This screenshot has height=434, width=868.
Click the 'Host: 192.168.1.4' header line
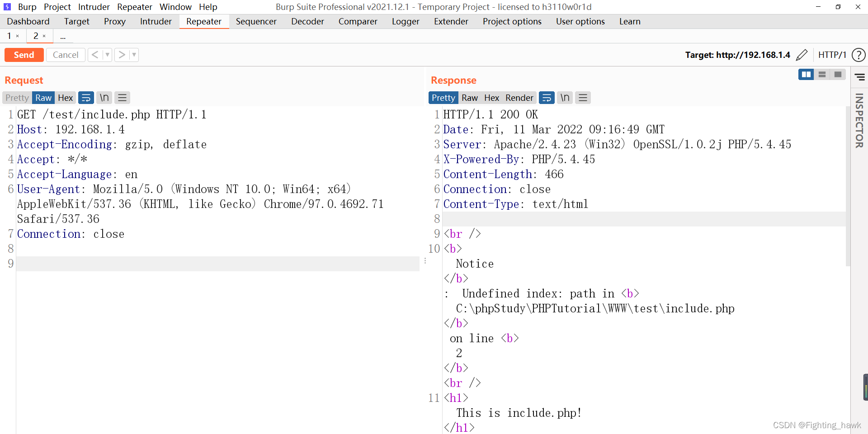(x=71, y=129)
